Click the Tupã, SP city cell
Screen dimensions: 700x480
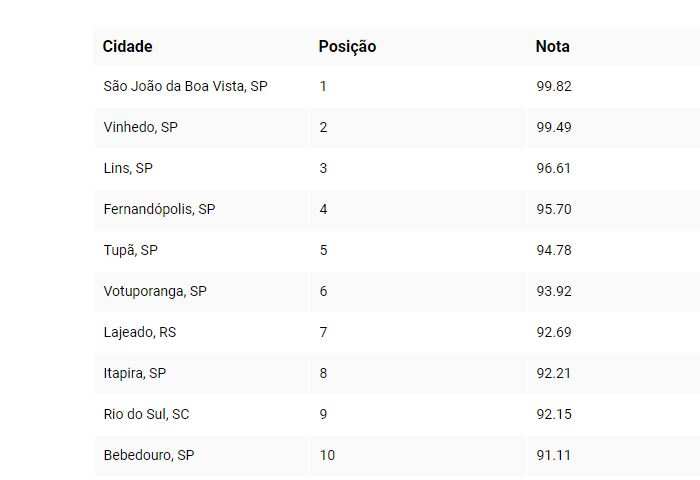(131, 250)
